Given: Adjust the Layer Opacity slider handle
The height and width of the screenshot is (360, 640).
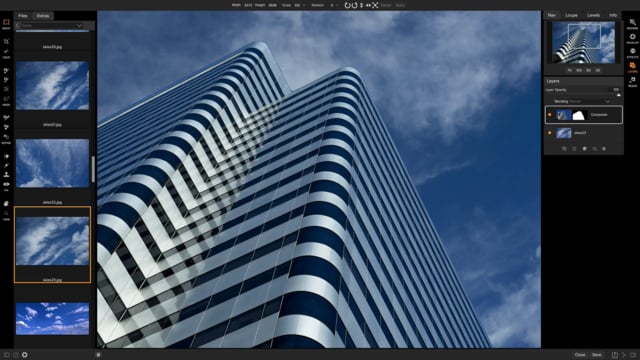Looking at the screenshot, I should (618, 95).
